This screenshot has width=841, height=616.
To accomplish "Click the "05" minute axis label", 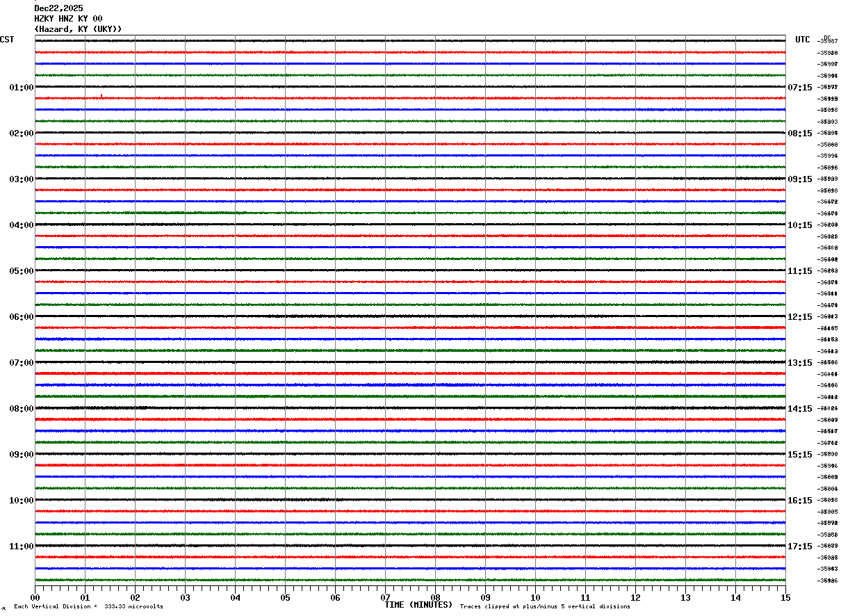I will [286, 597].
